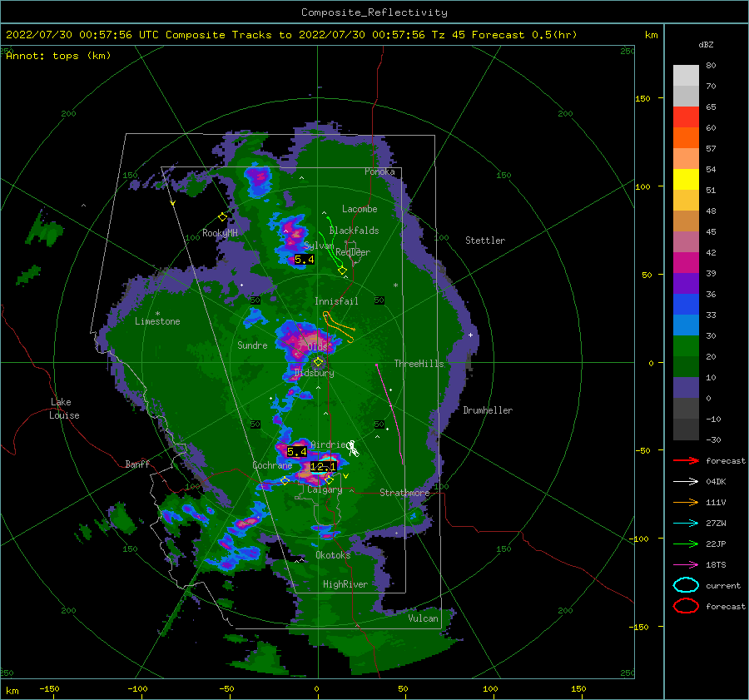The width and height of the screenshot is (749, 700).
Task: Click the Ponoka city label
Action: tap(379, 171)
